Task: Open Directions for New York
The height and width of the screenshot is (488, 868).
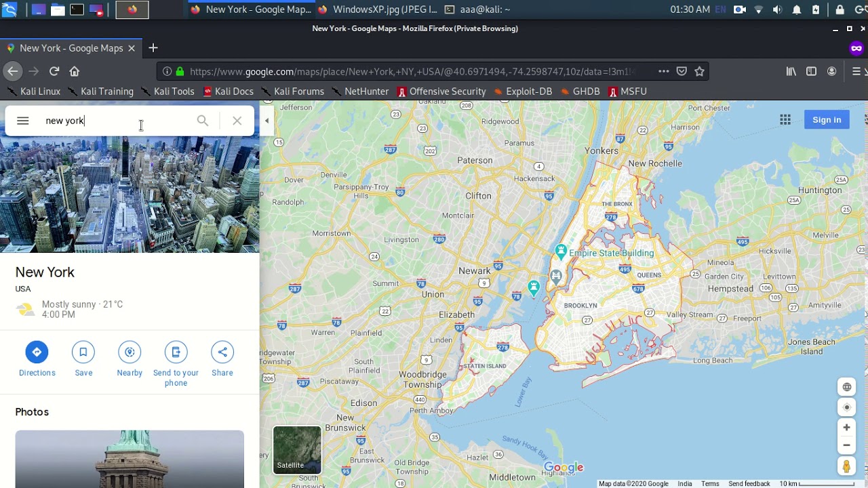Action: (x=37, y=359)
